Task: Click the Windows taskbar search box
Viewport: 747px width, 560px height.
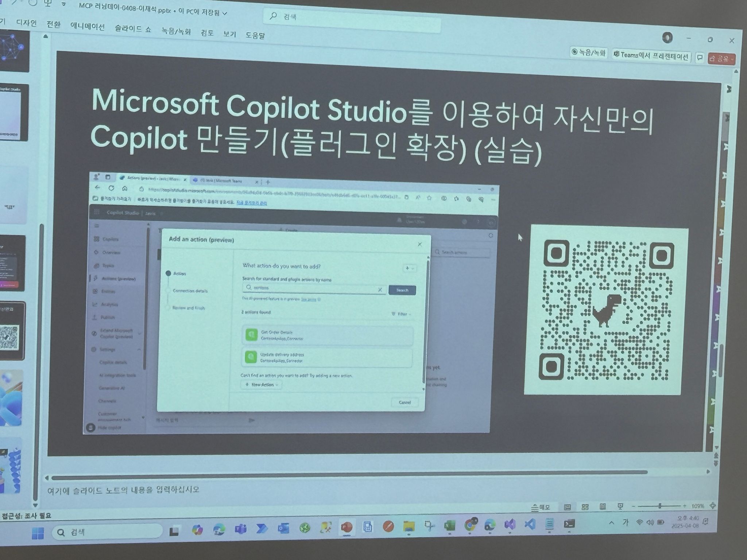Action: click(x=107, y=532)
